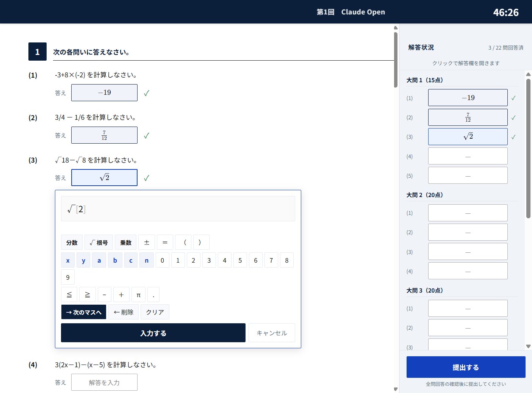Open sidebar answer slot (3) showing √2
Viewport: 532px width, 393px height.
(468, 136)
